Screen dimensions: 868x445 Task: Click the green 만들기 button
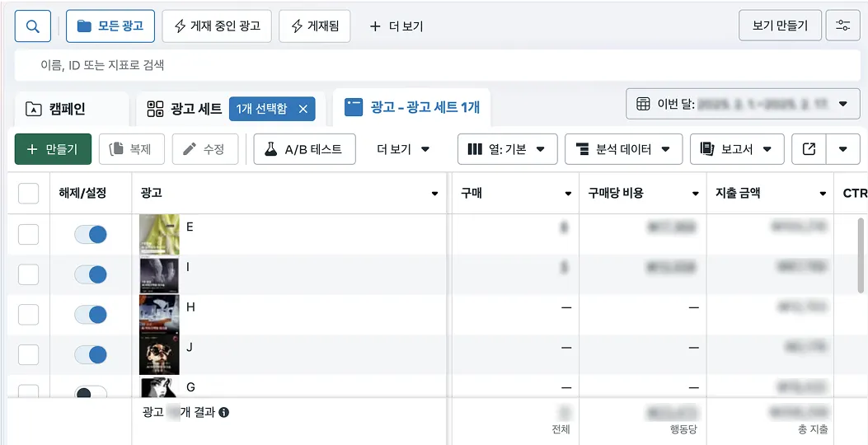pyautogui.click(x=53, y=149)
